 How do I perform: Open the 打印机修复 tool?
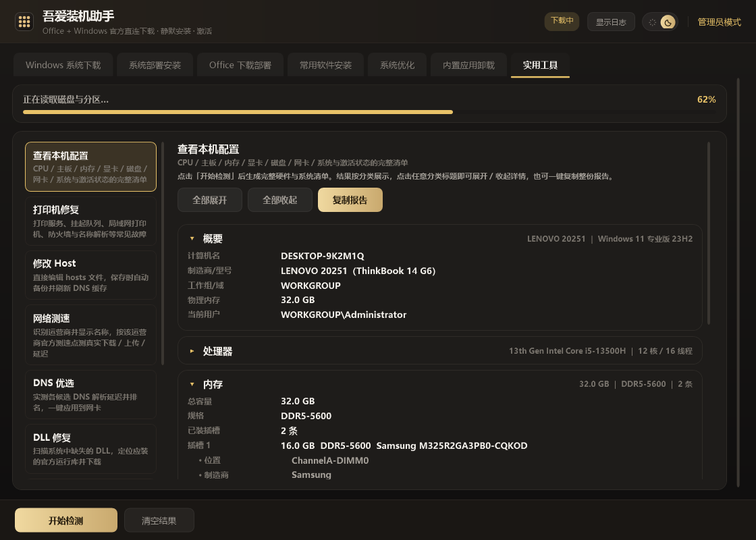point(90,221)
